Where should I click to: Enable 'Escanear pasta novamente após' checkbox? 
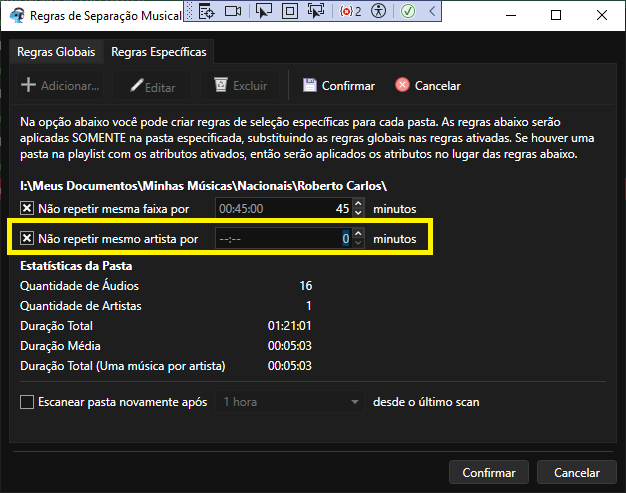[x=27, y=402]
